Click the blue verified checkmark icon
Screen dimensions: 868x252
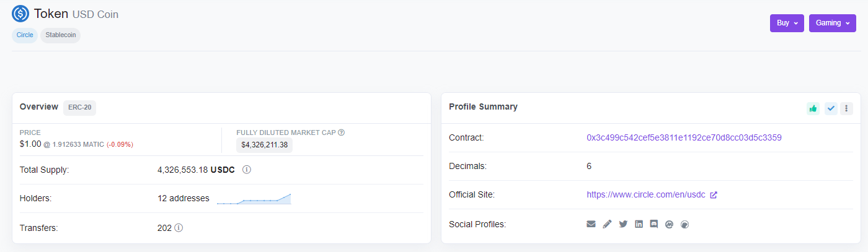coord(831,108)
